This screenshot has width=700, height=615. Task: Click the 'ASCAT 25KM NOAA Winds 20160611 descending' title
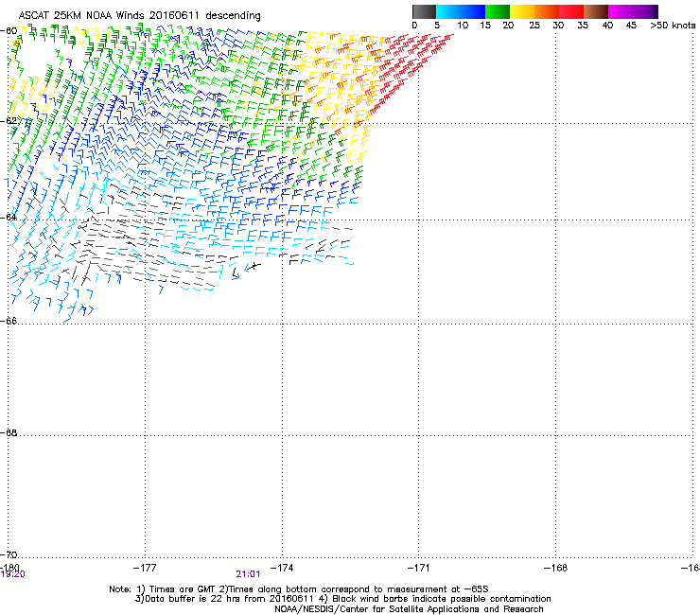tap(139, 16)
